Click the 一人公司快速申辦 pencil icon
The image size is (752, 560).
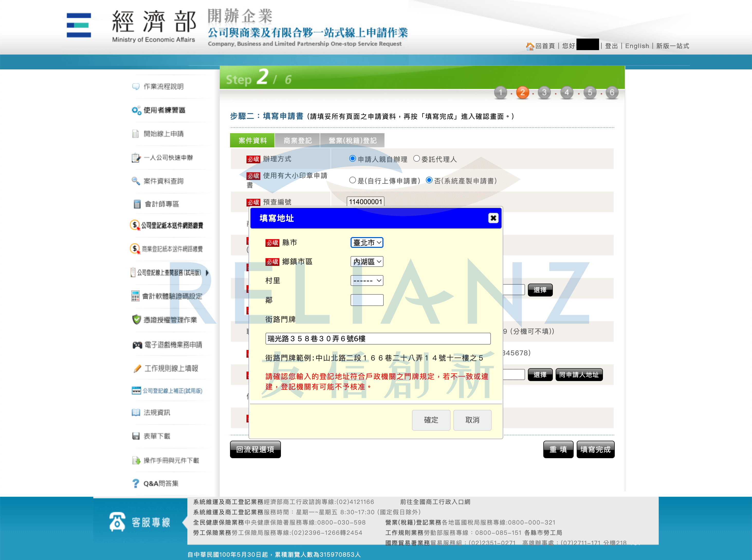(136, 158)
